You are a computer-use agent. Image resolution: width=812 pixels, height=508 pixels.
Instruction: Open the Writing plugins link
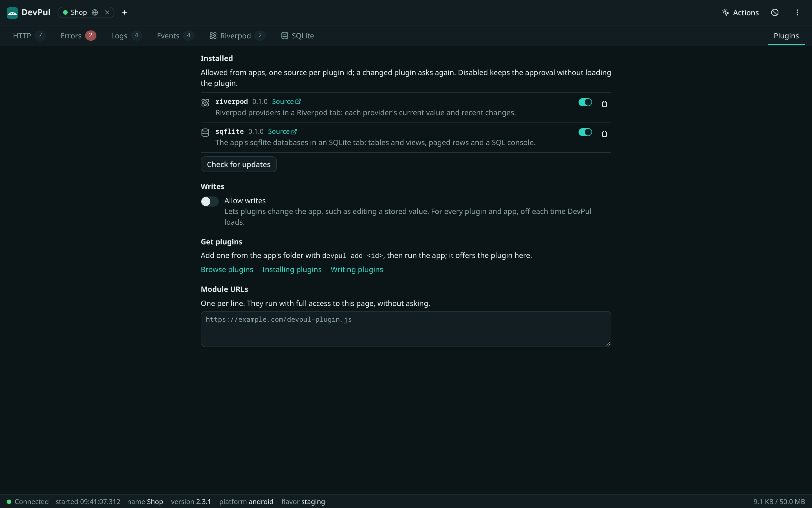pyautogui.click(x=357, y=270)
